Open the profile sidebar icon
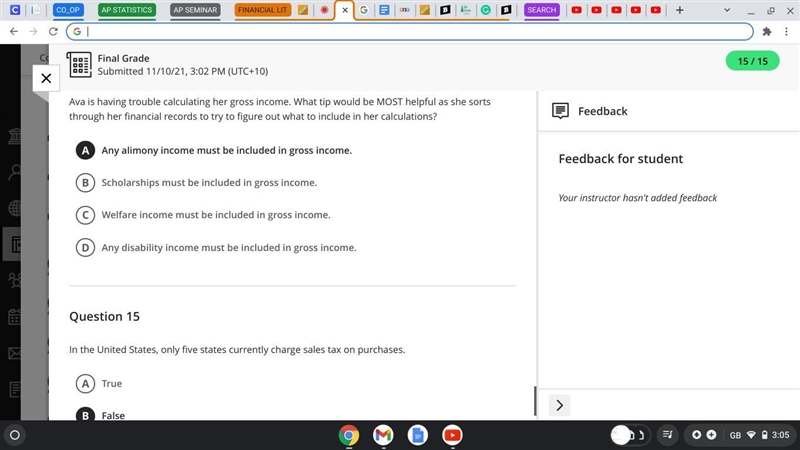Screen dimensions: 800x450 [x=15, y=172]
